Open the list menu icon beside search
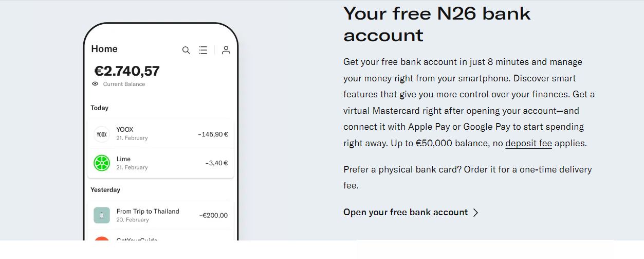The image size is (644, 259). [x=203, y=50]
